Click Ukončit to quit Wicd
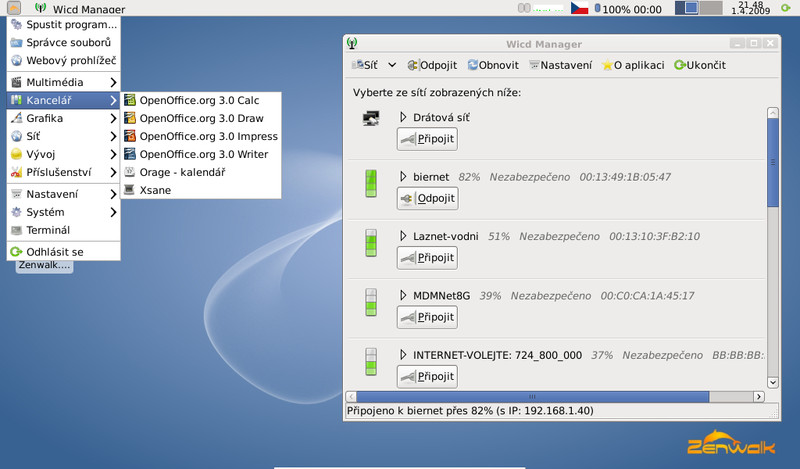Image resolution: width=800 pixels, height=469 pixels. coord(700,65)
